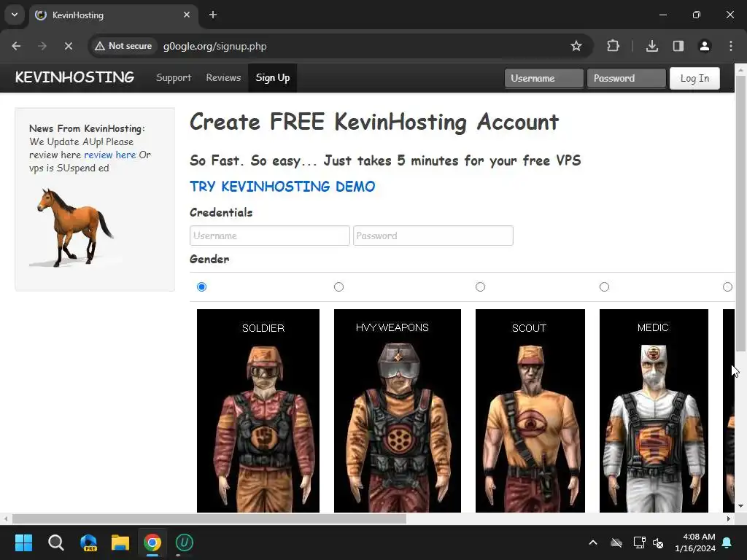Select the MEDIC radio button
747x560 pixels.
[604, 287]
